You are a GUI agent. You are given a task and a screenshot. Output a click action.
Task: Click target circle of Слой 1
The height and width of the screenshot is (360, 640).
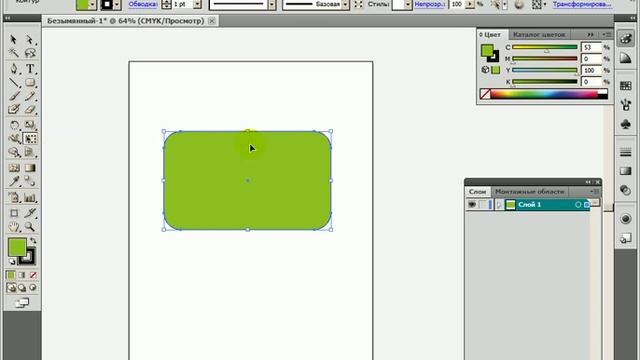click(x=578, y=204)
